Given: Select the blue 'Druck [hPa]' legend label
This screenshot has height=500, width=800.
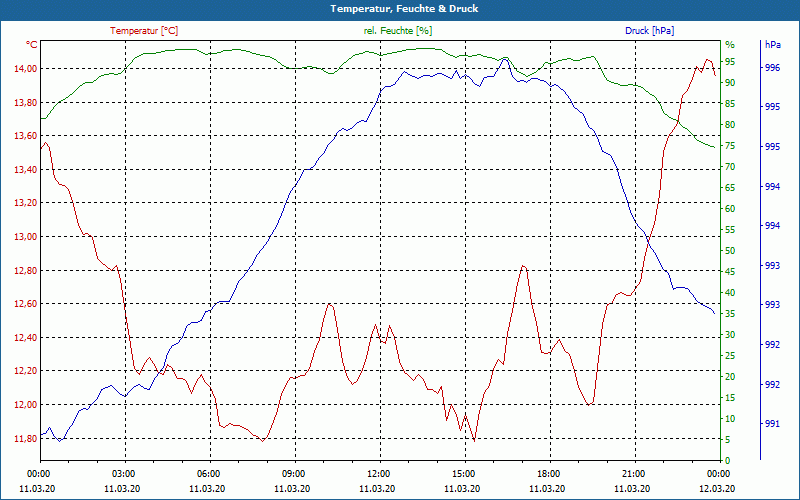Looking at the screenshot, I should 649,31.
